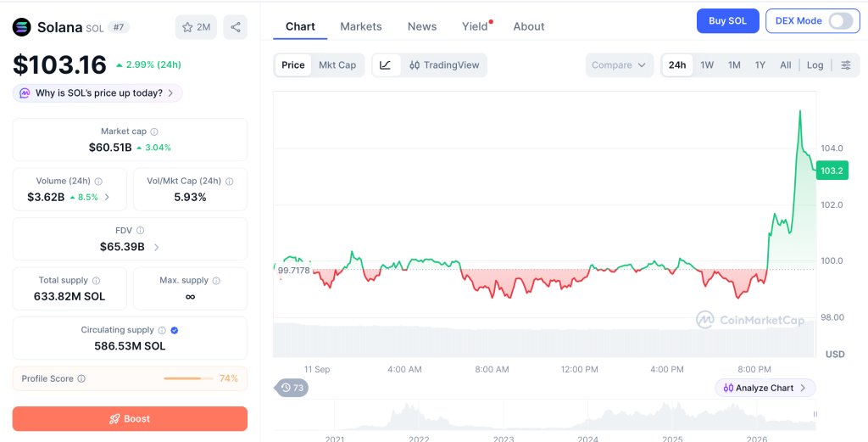The image size is (868, 442).
Task: Open the Compare dropdown
Action: point(619,64)
